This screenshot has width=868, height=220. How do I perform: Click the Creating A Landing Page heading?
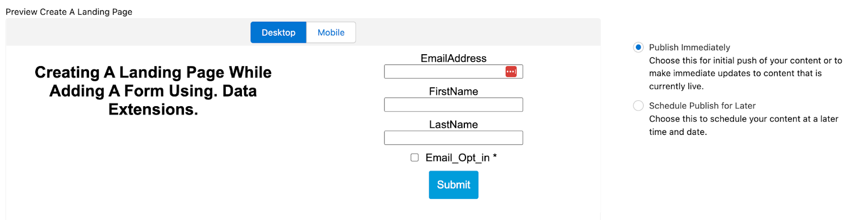[153, 91]
